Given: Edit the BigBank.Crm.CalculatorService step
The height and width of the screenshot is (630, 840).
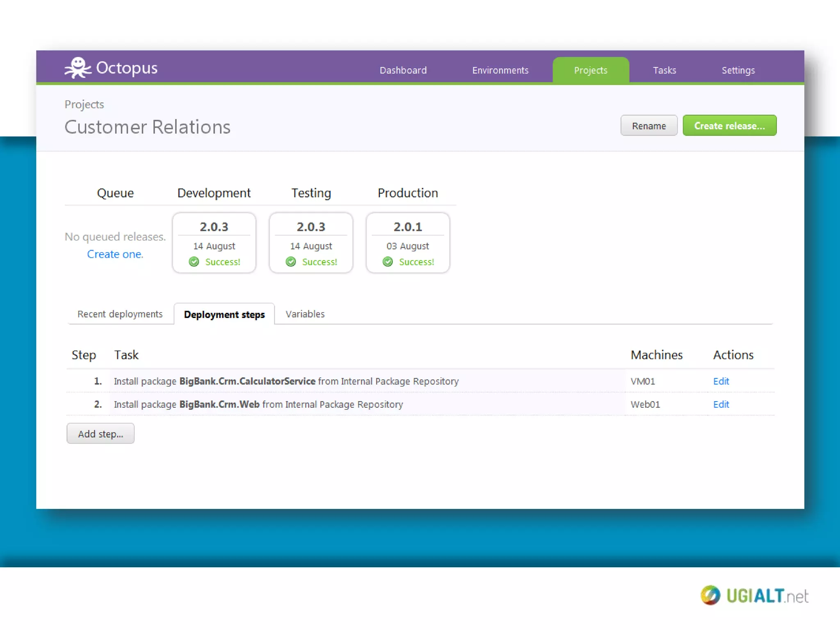Looking at the screenshot, I should point(721,381).
